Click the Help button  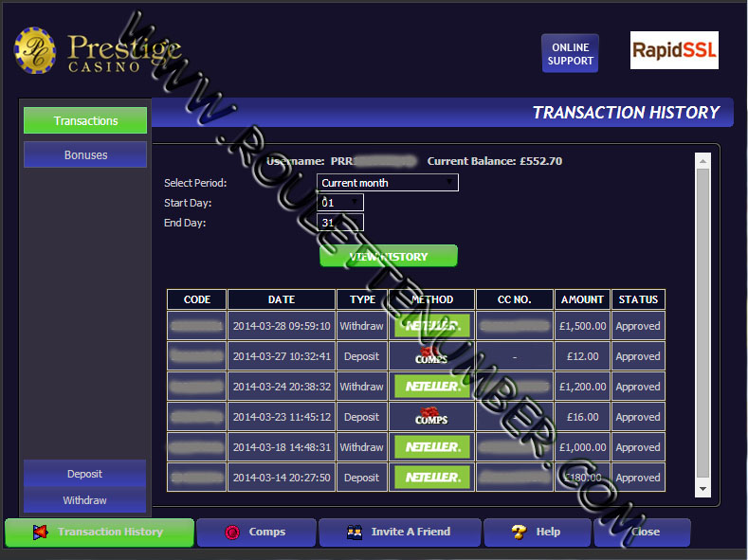(x=538, y=532)
